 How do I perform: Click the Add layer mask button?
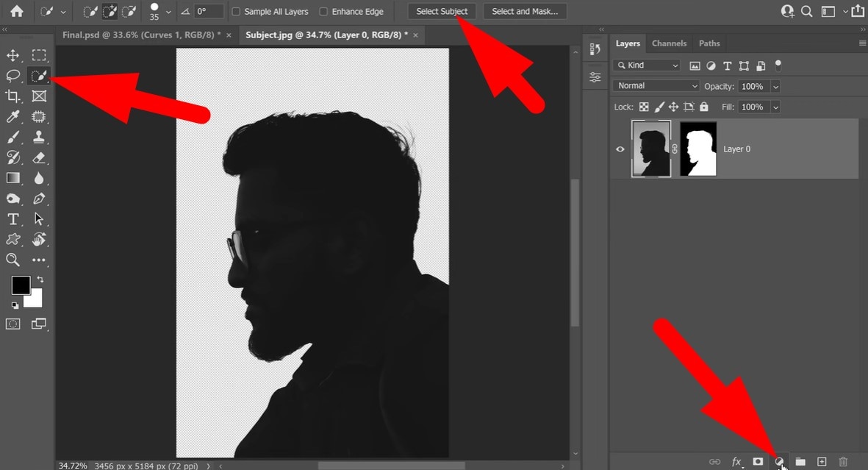tap(758, 461)
